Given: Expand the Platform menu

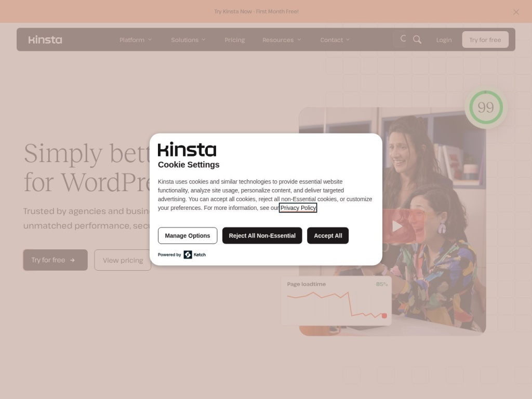Looking at the screenshot, I should tap(136, 39).
